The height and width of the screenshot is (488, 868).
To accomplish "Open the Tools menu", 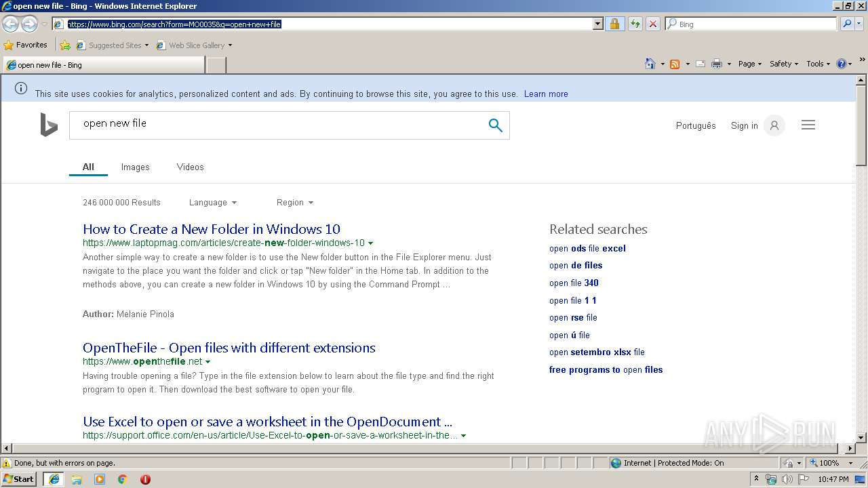I will coord(818,64).
